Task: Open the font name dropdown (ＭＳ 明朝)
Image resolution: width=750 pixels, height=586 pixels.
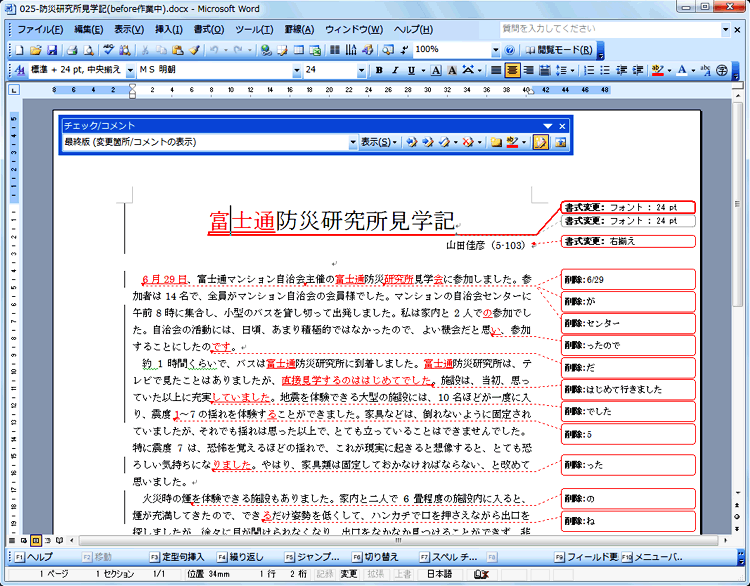Action: 297,71
